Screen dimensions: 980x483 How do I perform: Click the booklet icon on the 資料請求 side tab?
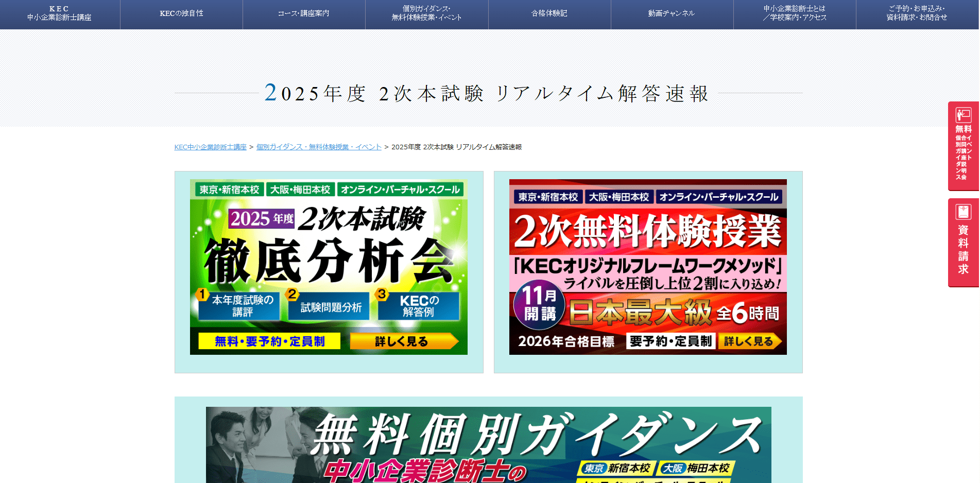click(963, 212)
